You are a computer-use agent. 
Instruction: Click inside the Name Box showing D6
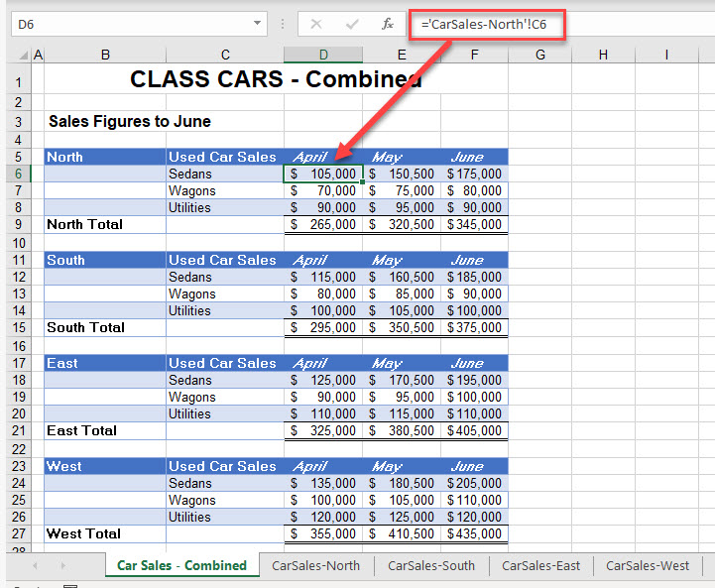tap(129, 23)
